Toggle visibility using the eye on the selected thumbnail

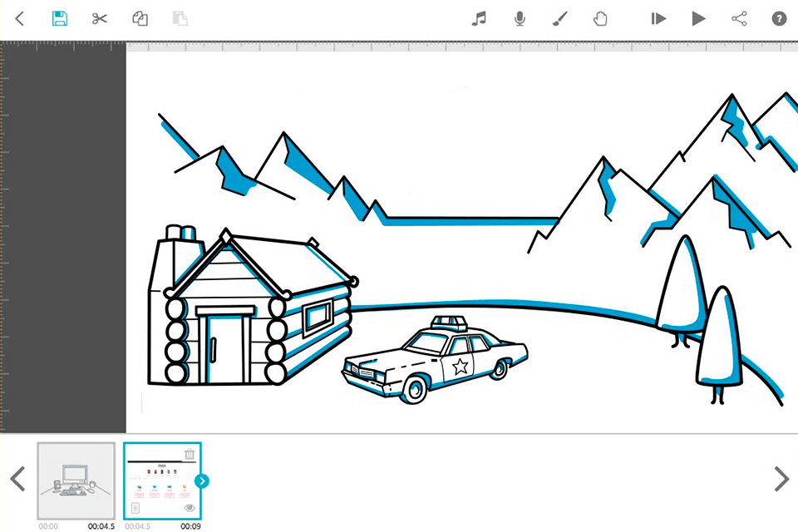point(189,507)
